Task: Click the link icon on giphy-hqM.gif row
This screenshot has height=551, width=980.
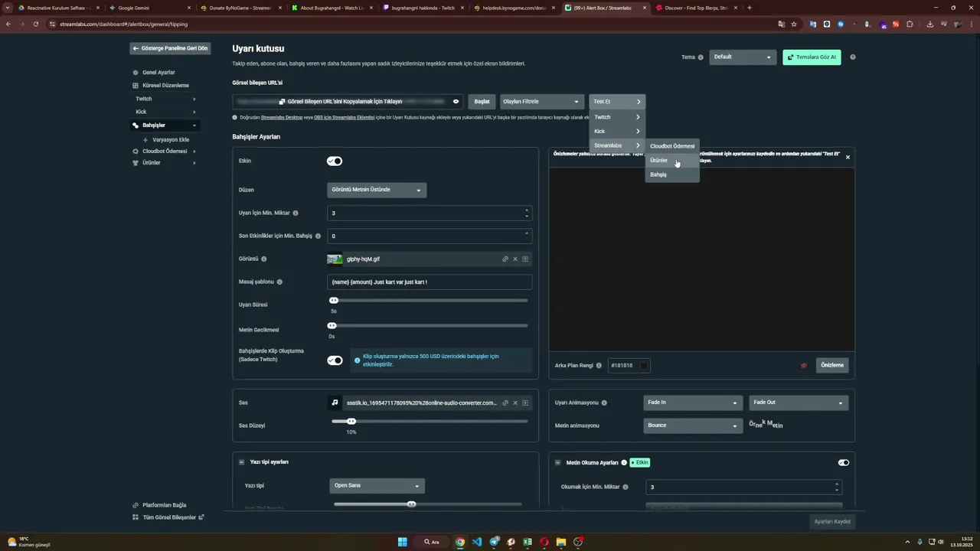Action: pyautogui.click(x=505, y=259)
